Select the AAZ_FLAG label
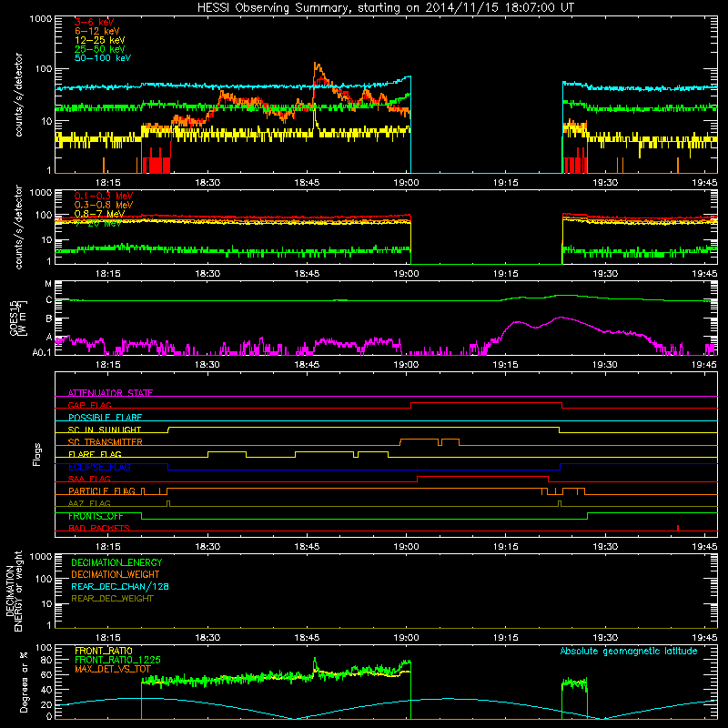The width and height of the screenshot is (728, 728). 89,503
